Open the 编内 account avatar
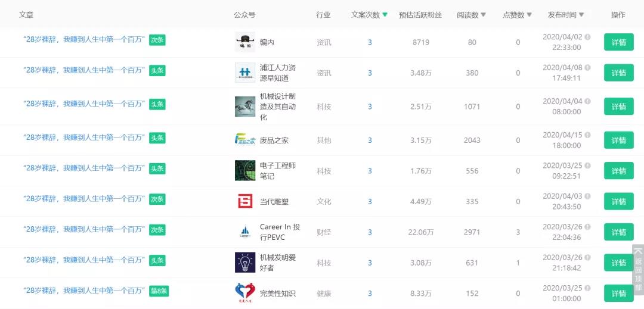Image resolution: width=644 pixels, height=309 pixels. 244,42
